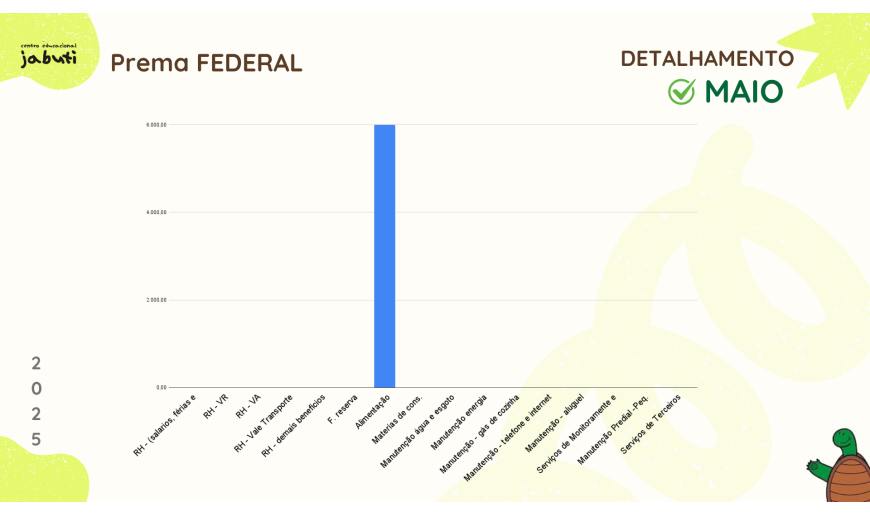This screenshot has width=870, height=515.
Task: Click the jabuti logo in the corner
Action: pyautogui.click(x=48, y=56)
